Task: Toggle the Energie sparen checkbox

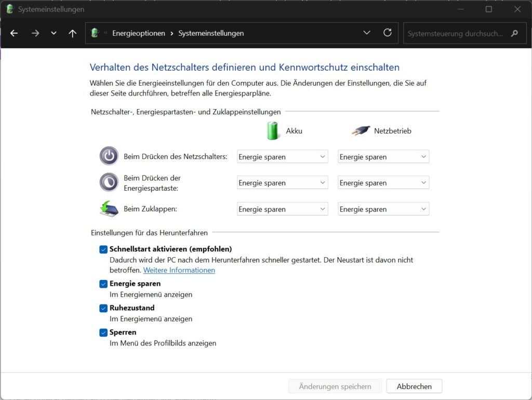Action: click(103, 284)
